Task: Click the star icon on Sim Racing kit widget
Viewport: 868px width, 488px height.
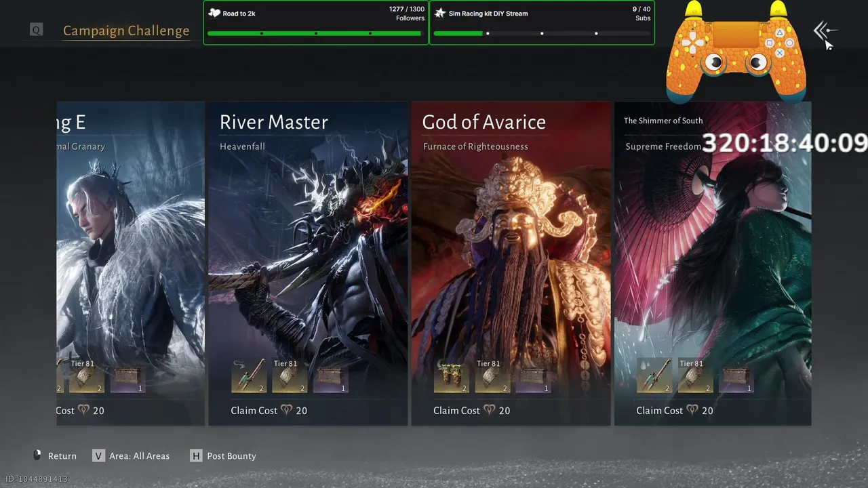Action: point(439,13)
